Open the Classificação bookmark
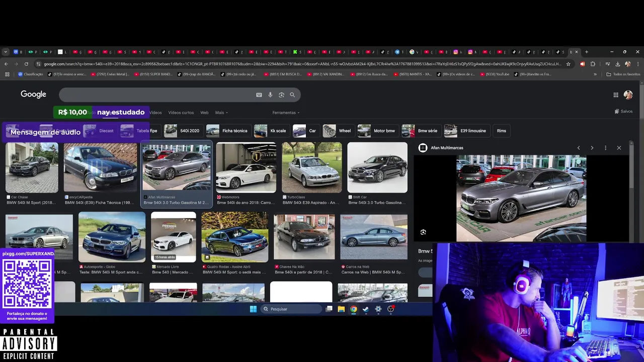644x362 pixels. coord(31,74)
